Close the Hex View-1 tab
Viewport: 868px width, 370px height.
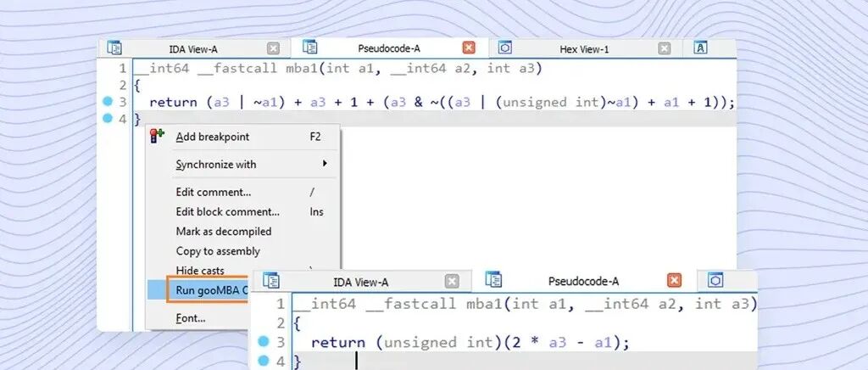[x=665, y=48]
